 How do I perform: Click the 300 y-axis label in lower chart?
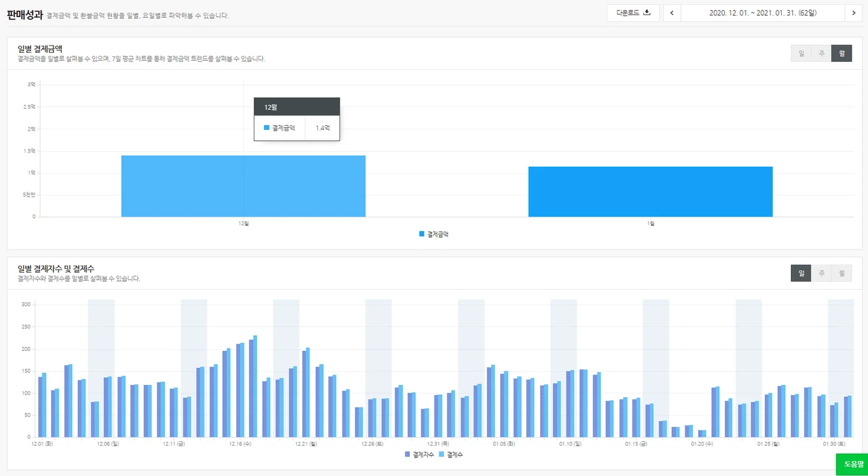26,304
